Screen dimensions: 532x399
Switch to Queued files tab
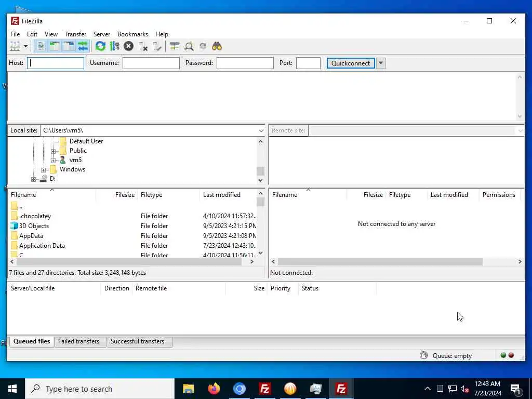[32, 341]
